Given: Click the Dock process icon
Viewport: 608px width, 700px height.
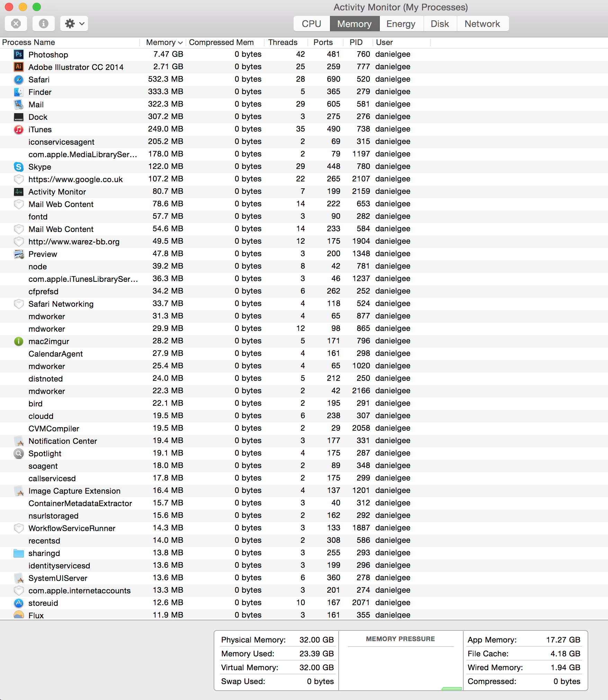Looking at the screenshot, I should [x=19, y=117].
